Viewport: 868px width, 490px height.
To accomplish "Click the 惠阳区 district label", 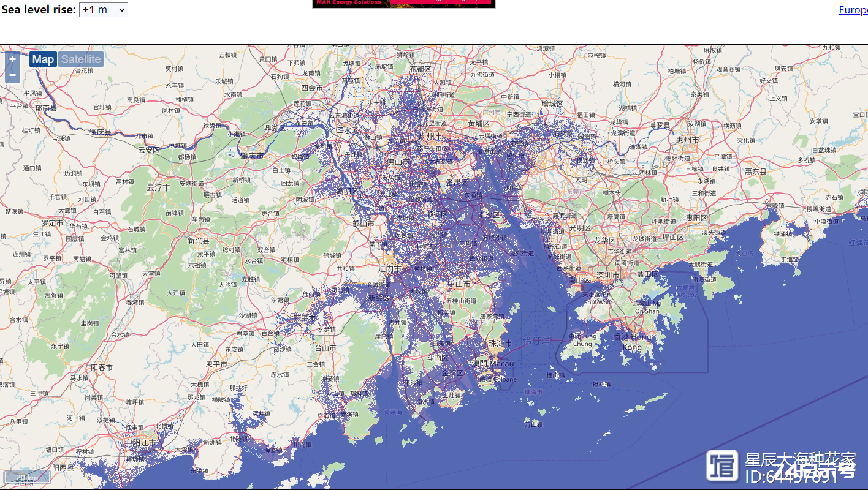I will (x=697, y=217).
